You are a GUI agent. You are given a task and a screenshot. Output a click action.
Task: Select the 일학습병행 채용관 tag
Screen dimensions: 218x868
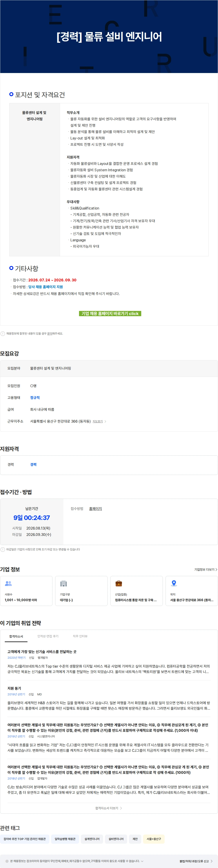[x=65, y=839]
